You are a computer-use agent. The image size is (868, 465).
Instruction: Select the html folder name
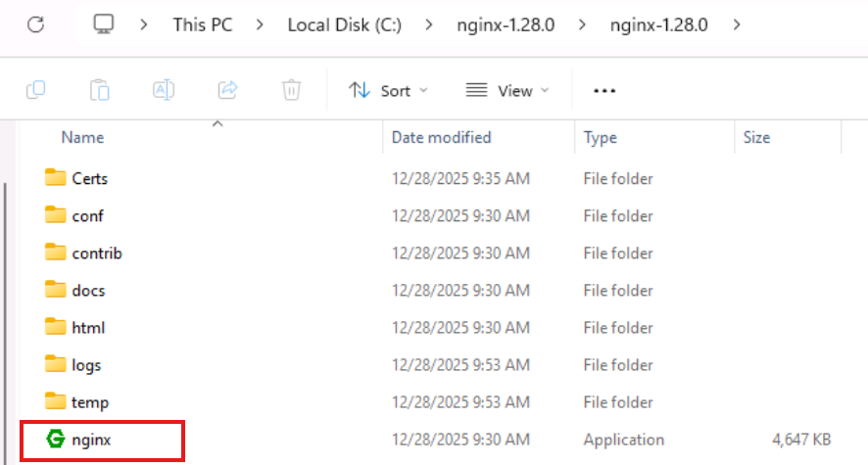pos(88,327)
